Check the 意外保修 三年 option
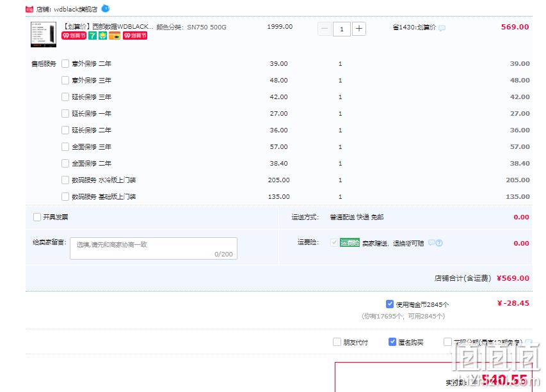 pos(65,81)
